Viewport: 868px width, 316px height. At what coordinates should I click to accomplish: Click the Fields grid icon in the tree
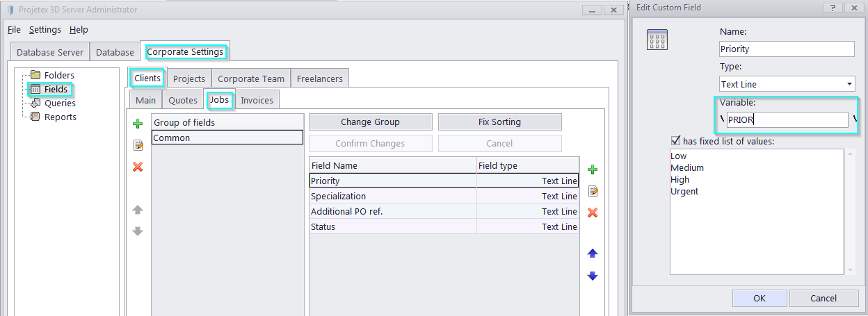(35, 89)
